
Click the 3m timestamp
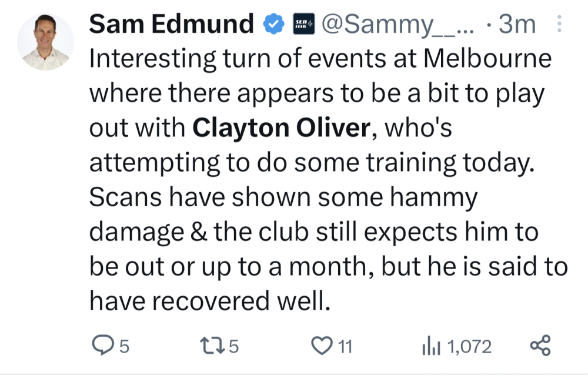[x=516, y=24]
